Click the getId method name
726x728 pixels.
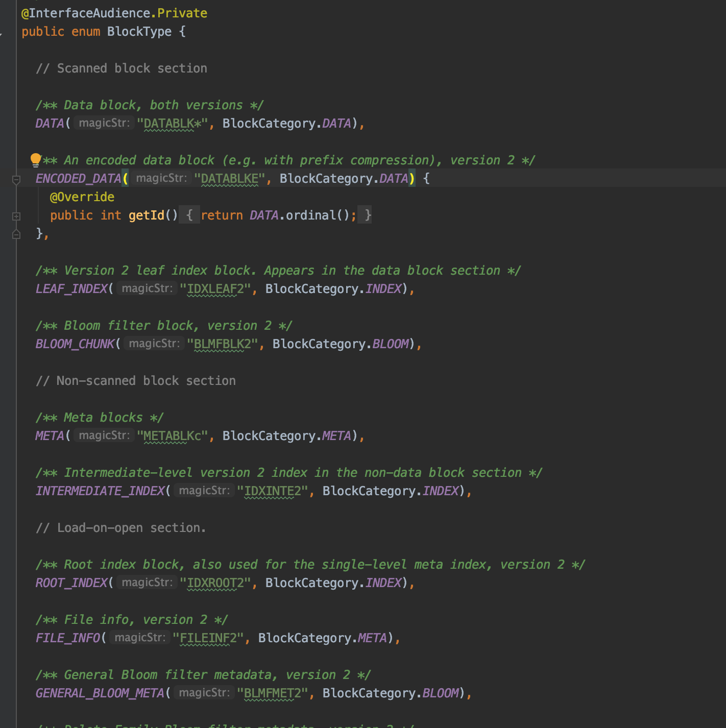[x=147, y=215]
